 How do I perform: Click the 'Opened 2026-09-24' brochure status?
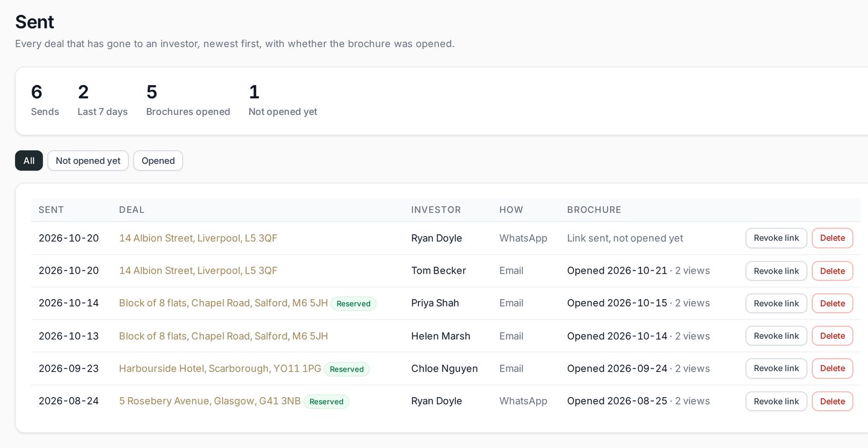click(617, 369)
